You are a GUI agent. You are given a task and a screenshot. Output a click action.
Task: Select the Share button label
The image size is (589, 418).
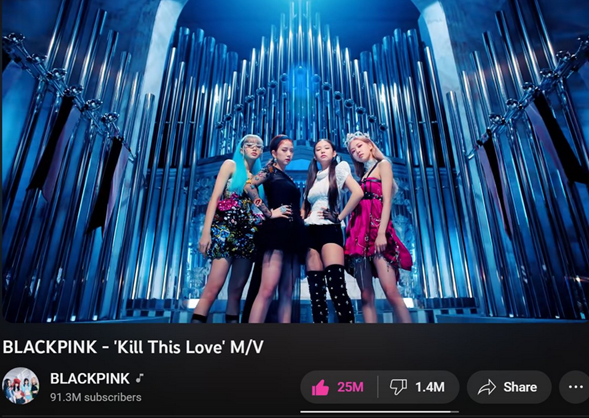(520, 387)
